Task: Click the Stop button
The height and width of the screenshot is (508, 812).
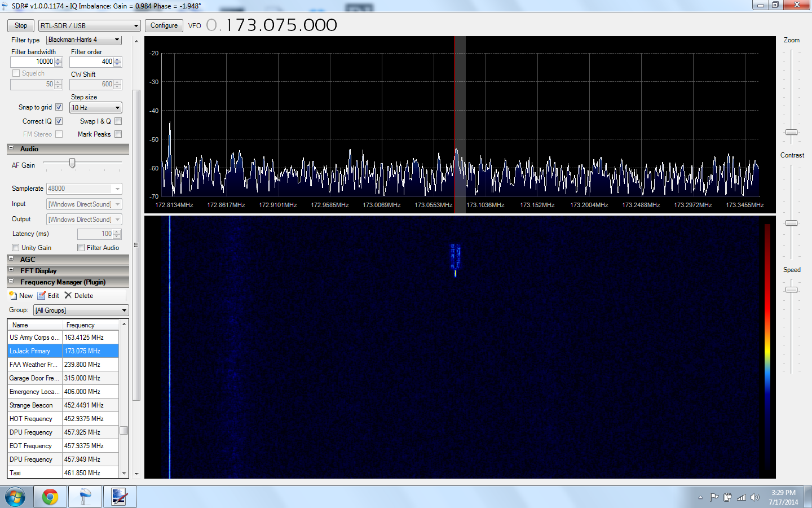Action: pos(21,25)
